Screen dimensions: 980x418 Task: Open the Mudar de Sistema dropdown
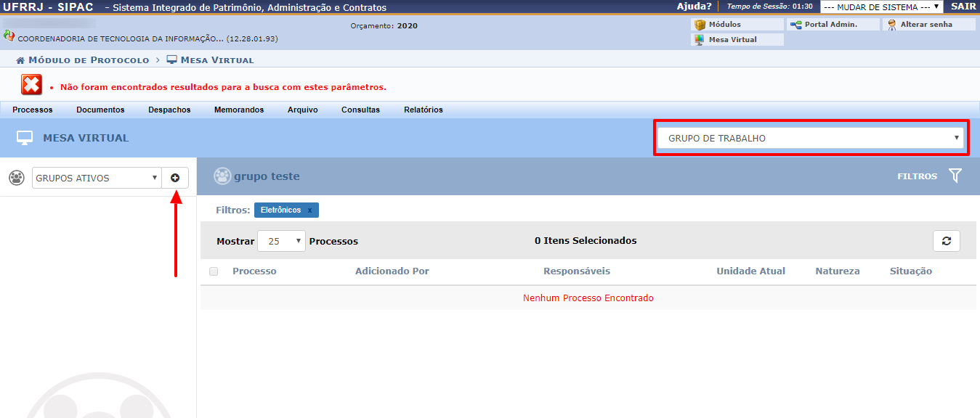click(881, 7)
